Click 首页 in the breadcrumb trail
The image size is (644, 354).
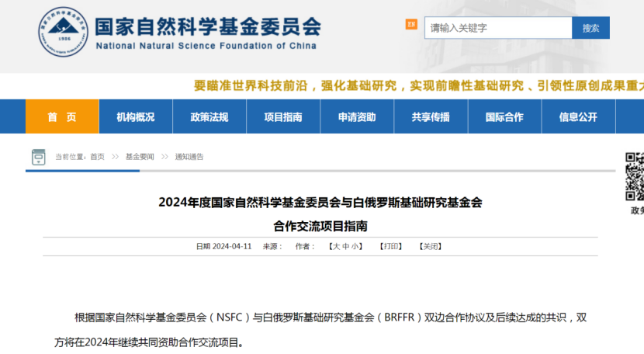point(97,157)
